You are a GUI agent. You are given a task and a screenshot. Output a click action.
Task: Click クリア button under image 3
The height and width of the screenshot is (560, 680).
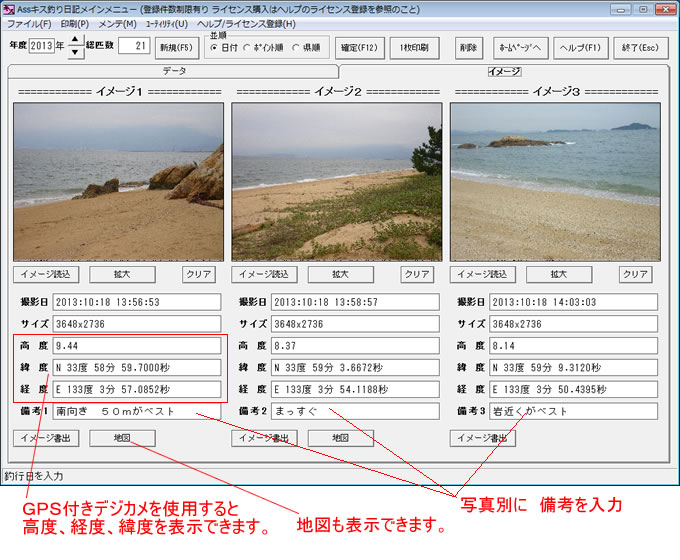tap(635, 274)
